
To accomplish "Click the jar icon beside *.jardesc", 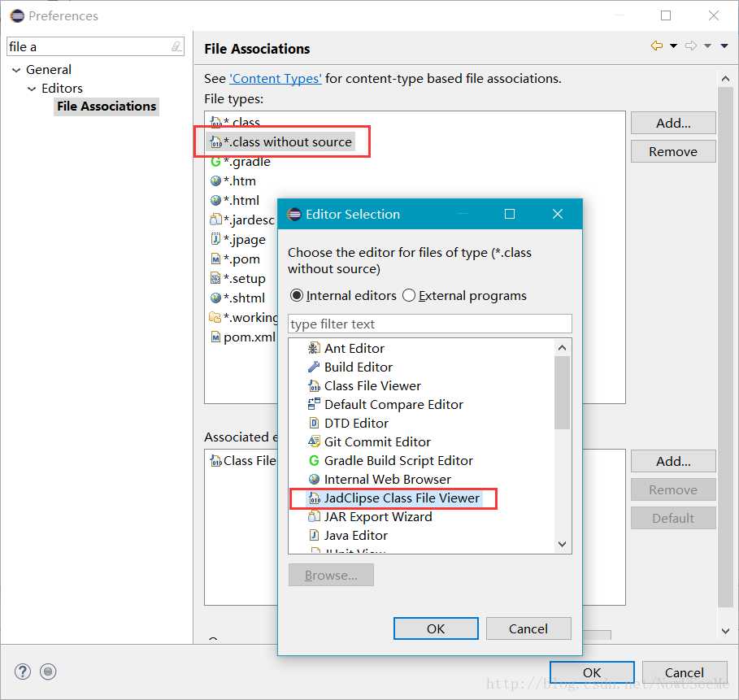I will (215, 220).
